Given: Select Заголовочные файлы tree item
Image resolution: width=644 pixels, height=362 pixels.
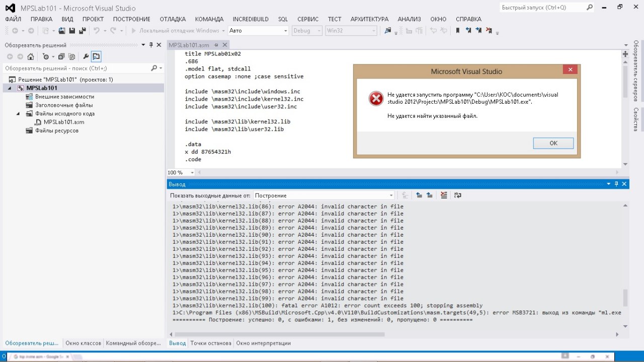Looking at the screenshot, I should (x=64, y=105).
